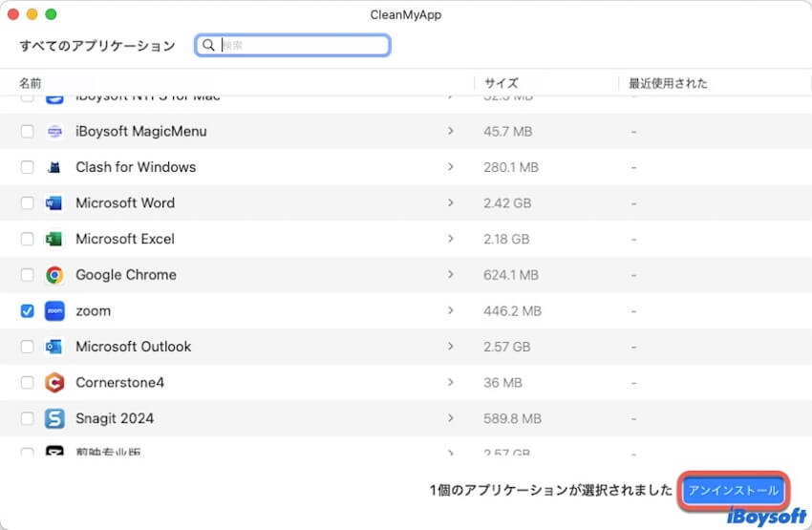
Task: Click the Microsoft Word app icon
Action: [x=54, y=203]
